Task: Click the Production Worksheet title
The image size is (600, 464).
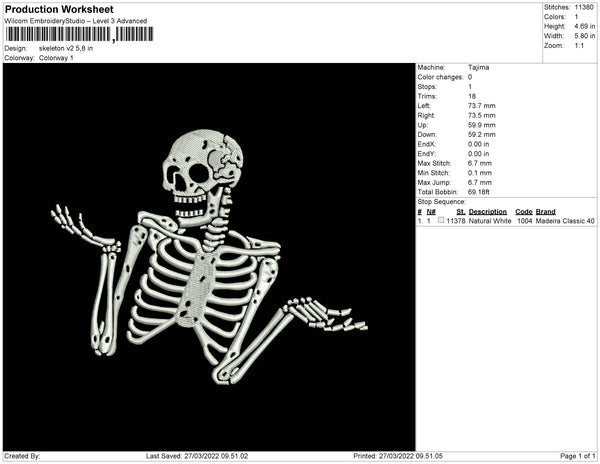Action: click(59, 10)
